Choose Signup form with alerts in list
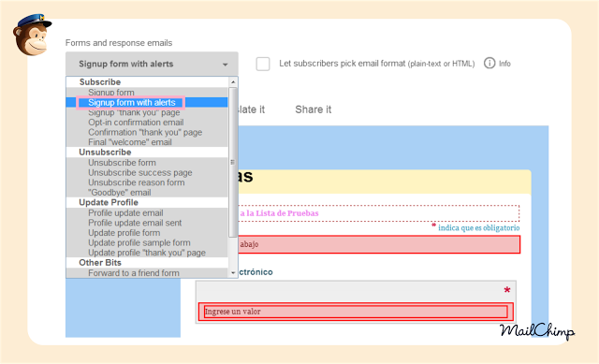Screen dimensions: 599x364 (x=147, y=102)
